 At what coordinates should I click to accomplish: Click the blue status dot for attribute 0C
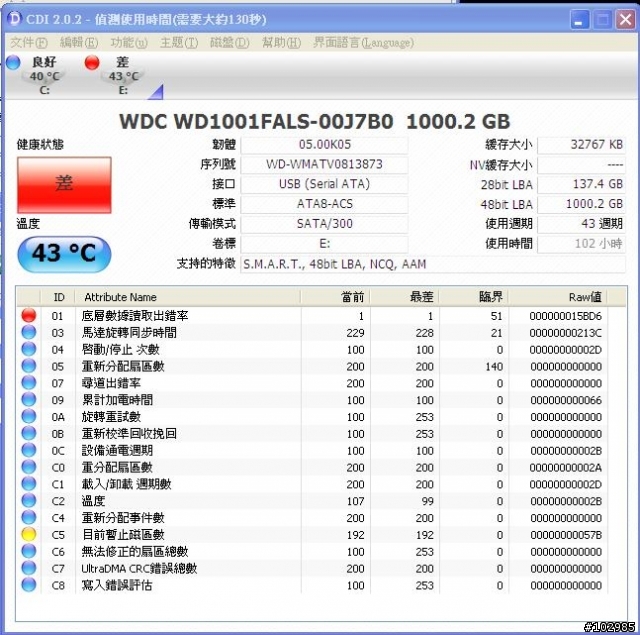(x=29, y=450)
